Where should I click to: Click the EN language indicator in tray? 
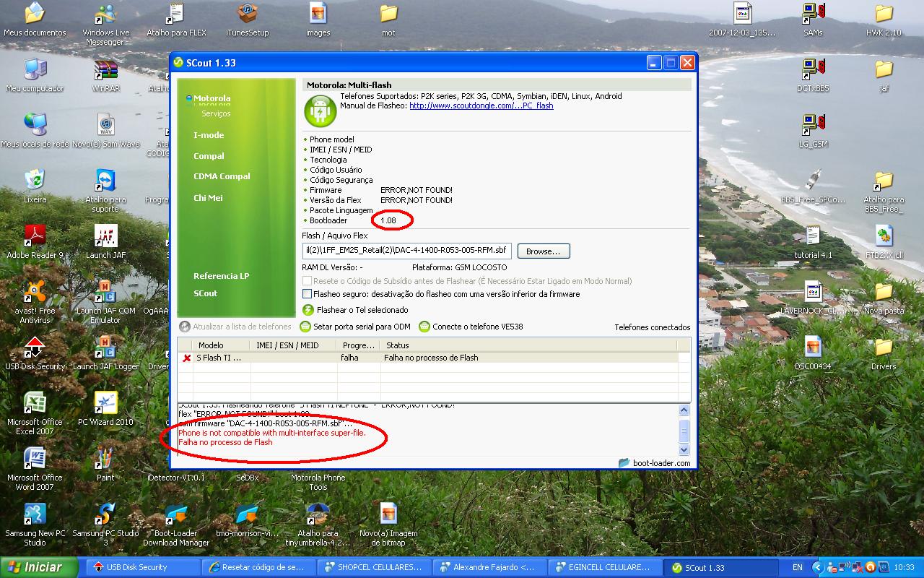pyautogui.click(x=798, y=567)
